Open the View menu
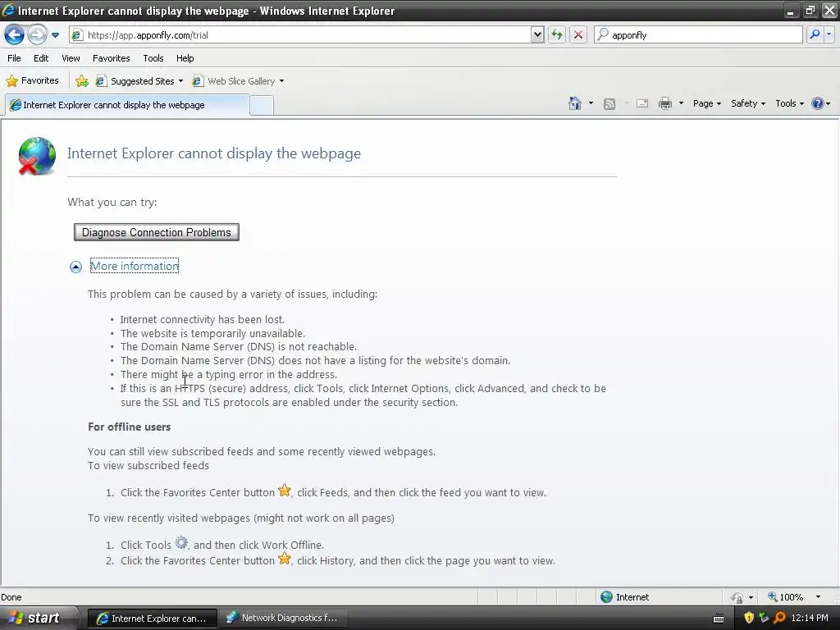The height and width of the screenshot is (630, 840). coord(71,58)
